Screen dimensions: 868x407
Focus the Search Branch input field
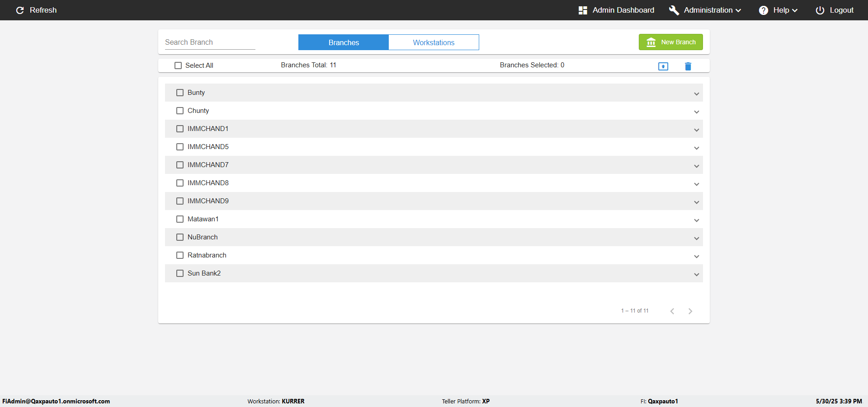coord(210,42)
